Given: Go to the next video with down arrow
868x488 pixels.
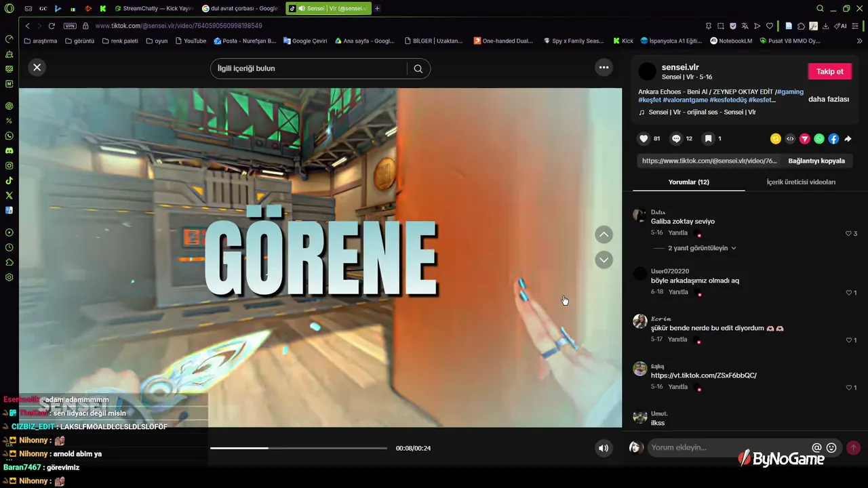Looking at the screenshot, I should coord(604,260).
